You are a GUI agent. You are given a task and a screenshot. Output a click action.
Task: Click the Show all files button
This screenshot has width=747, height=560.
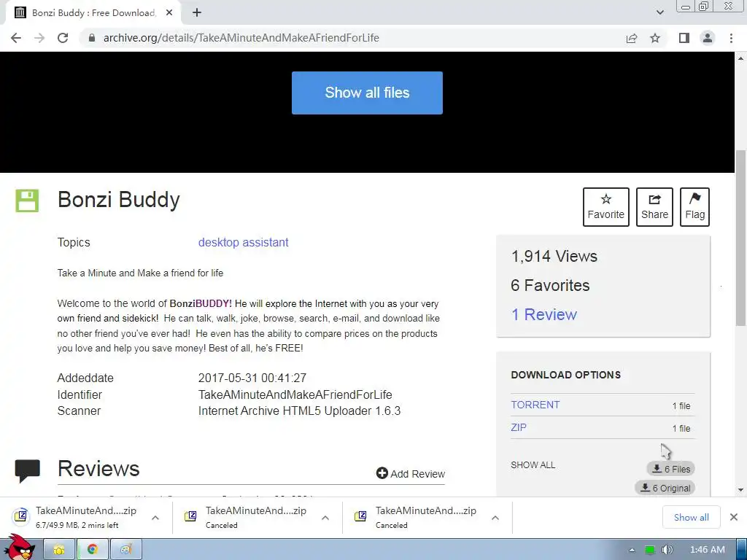click(367, 93)
